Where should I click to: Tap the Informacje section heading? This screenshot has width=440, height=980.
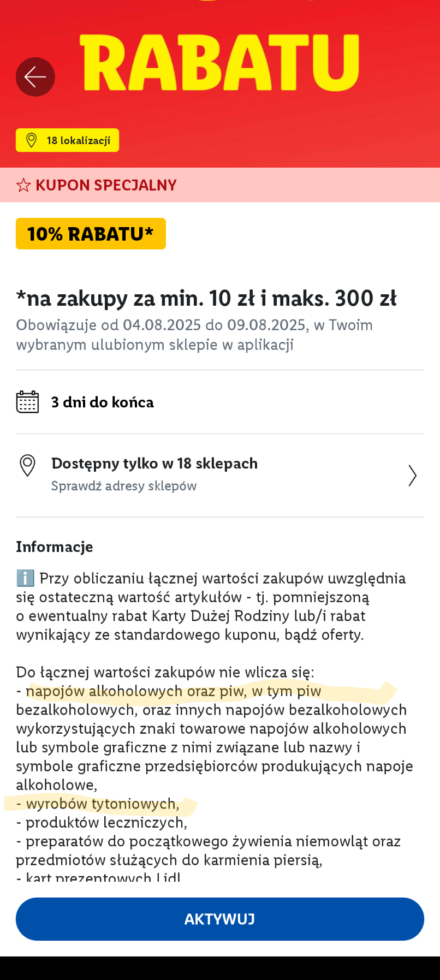click(55, 547)
